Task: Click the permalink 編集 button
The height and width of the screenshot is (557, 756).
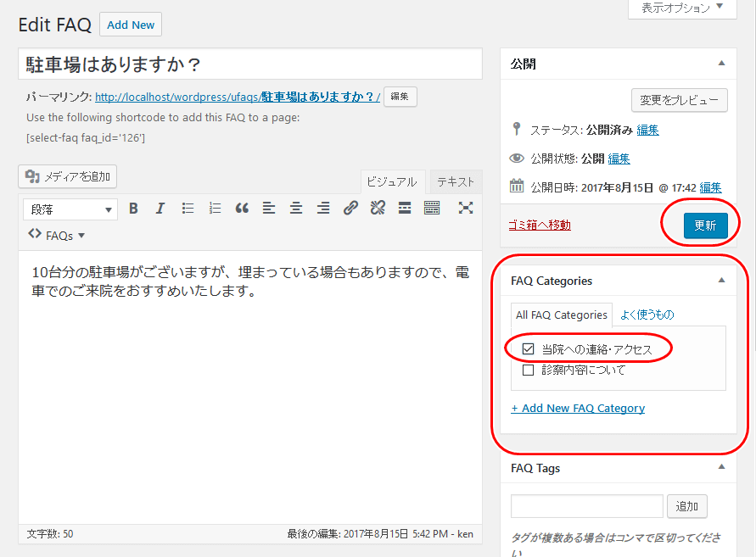Action: [400, 97]
